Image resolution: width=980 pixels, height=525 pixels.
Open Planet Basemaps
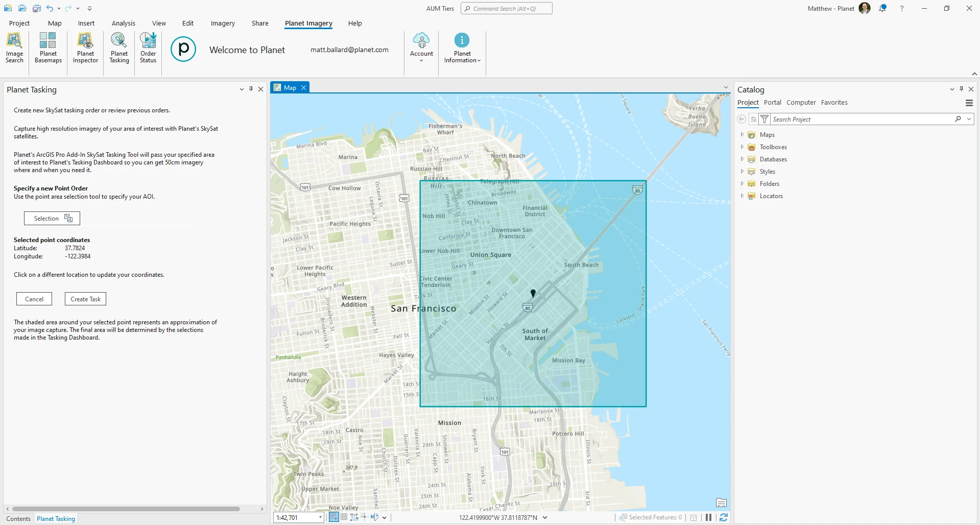click(x=48, y=47)
